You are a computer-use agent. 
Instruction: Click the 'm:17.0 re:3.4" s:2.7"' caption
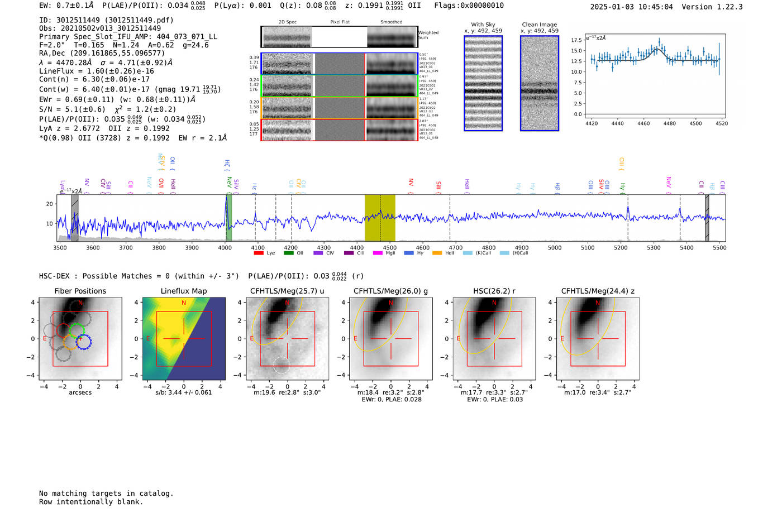598,392
